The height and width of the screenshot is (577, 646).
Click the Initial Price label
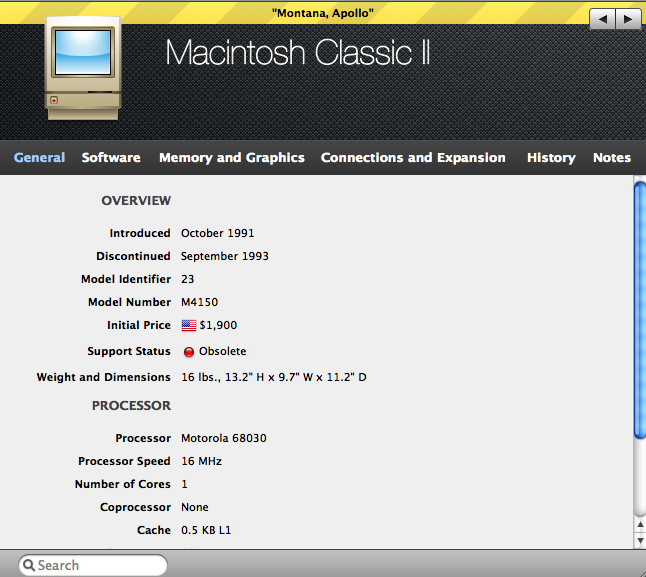139,325
